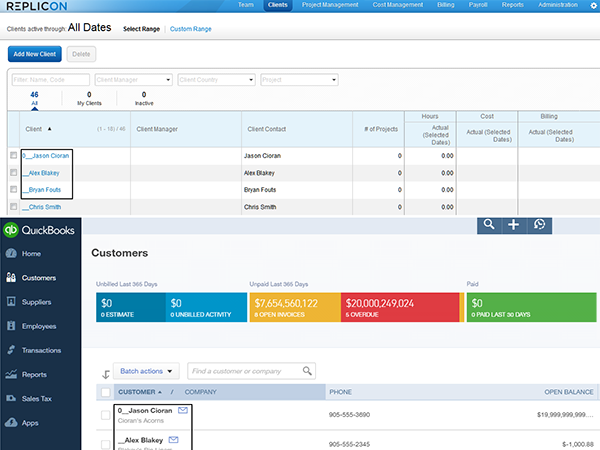
Task: Click the Home dashboard icon in sidebar
Action: (x=11, y=253)
